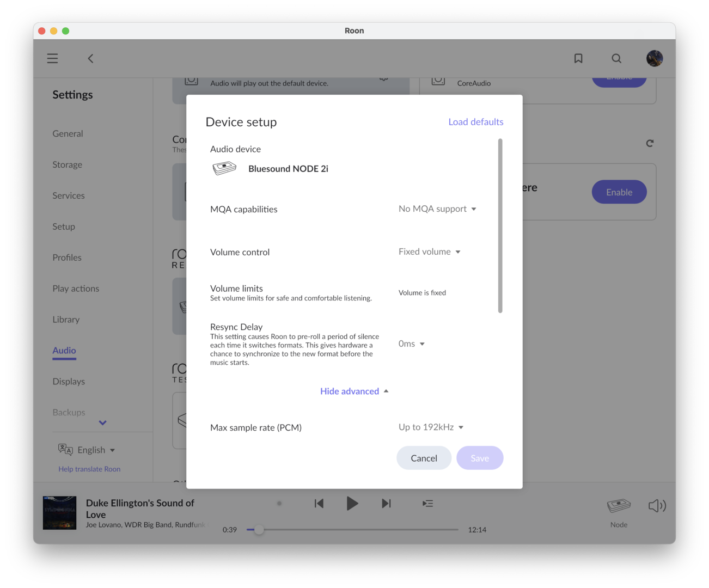Save the Device setup changes
Image resolution: width=709 pixels, height=588 pixels.
pos(480,458)
